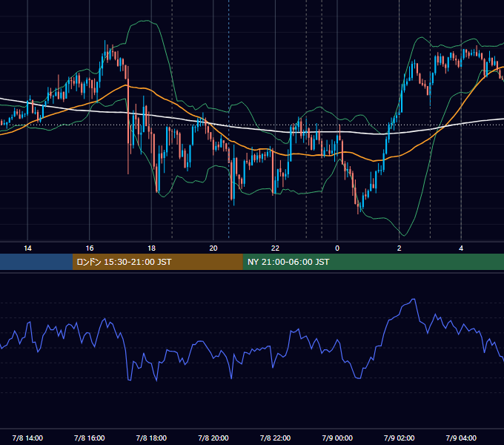Click the hour label 0 on the time axis
The image size is (504, 445).
(337, 248)
